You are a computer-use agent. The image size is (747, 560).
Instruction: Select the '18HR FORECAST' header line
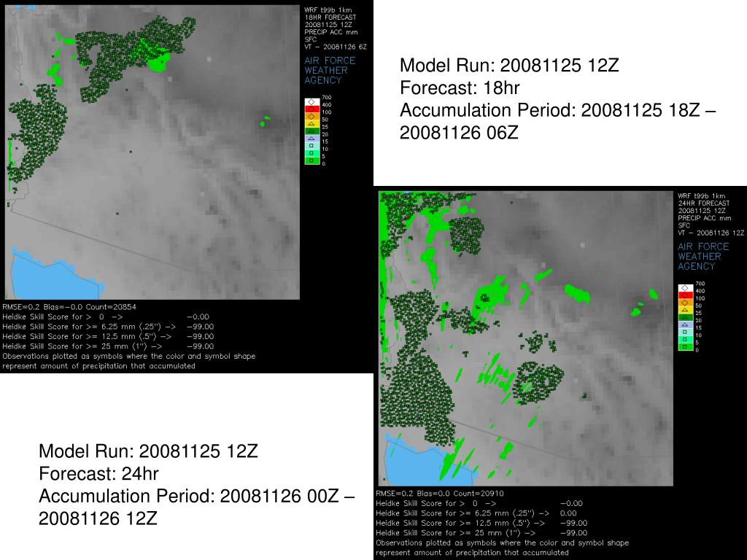pyautogui.click(x=330, y=17)
